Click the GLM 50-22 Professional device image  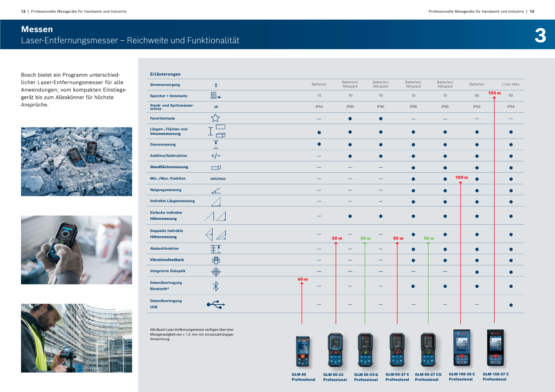click(335, 350)
